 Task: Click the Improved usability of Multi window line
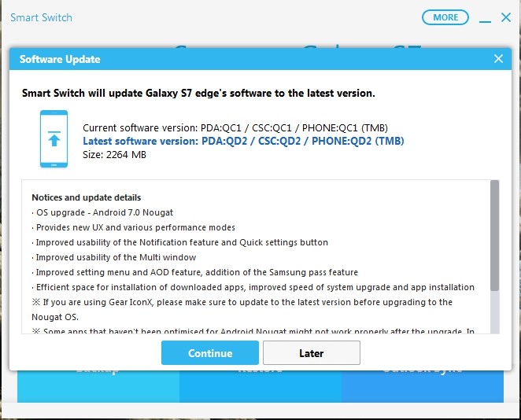pyautogui.click(x=114, y=257)
